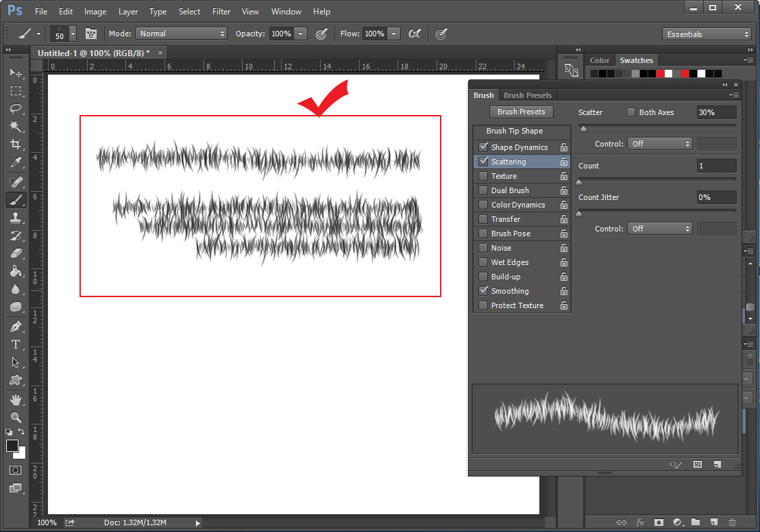Screen dimensions: 760x532
Task: Open the File menu
Action: point(41,11)
